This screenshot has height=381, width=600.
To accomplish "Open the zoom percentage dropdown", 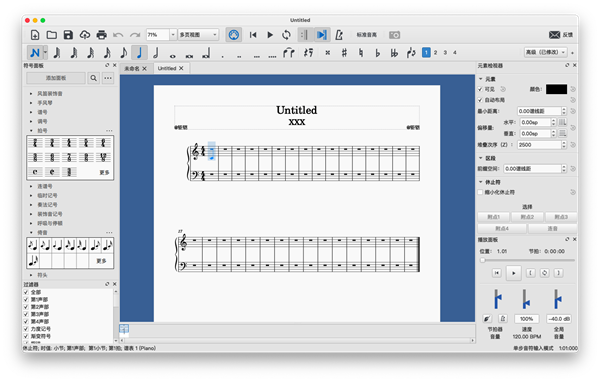I will pos(173,35).
